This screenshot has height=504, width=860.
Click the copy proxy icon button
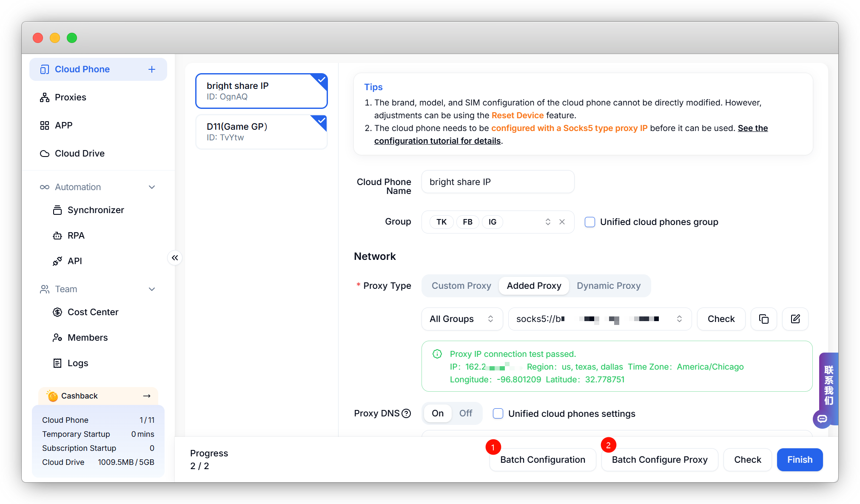763,319
